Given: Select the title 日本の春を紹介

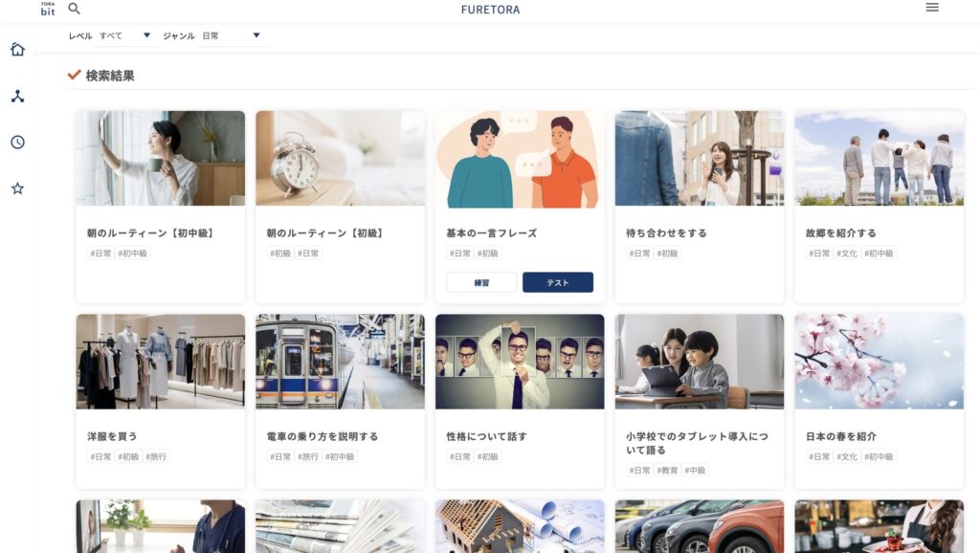Looking at the screenshot, I should [x=840, y=436].
